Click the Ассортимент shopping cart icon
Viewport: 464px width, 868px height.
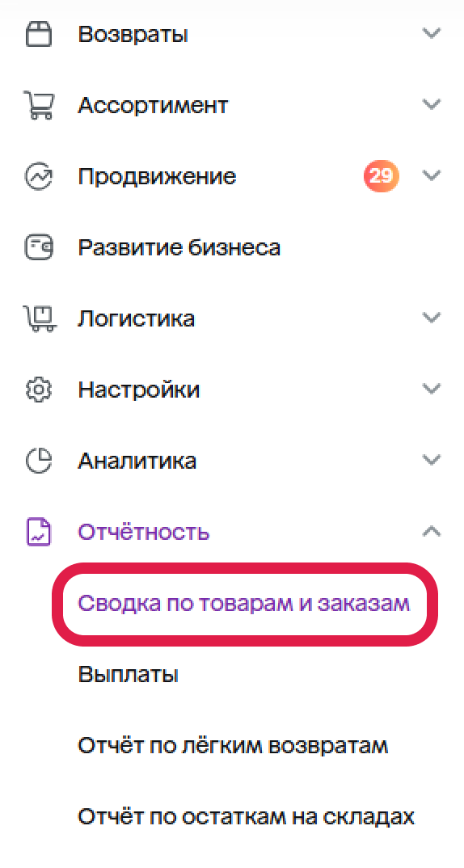pos(39,105)
